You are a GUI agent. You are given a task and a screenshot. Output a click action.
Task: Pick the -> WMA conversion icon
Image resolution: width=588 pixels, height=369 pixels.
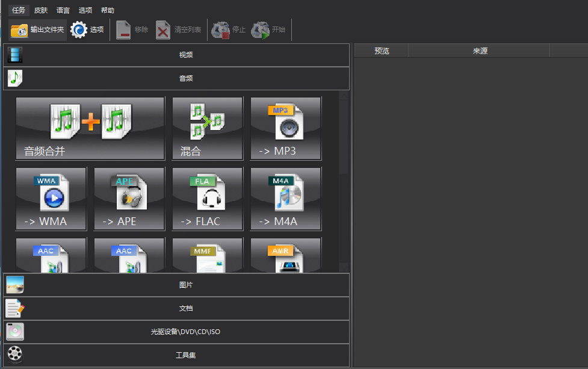tap(51, 199)
